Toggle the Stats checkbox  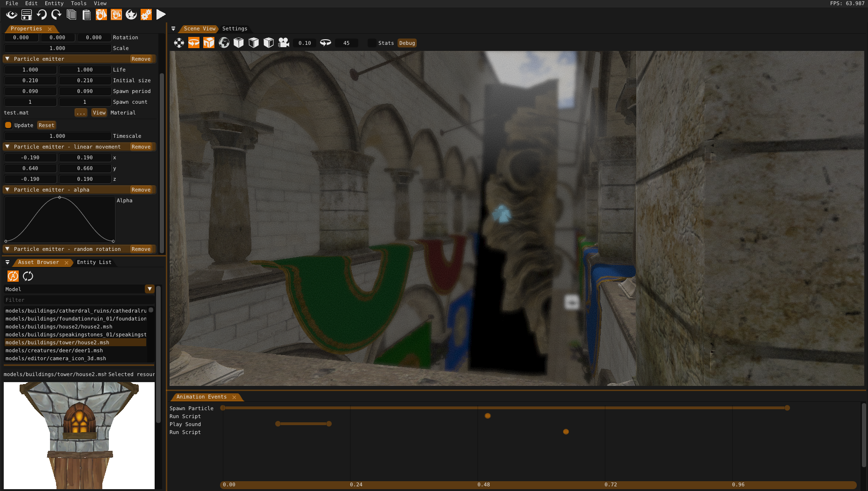click(x=372, y=43)
